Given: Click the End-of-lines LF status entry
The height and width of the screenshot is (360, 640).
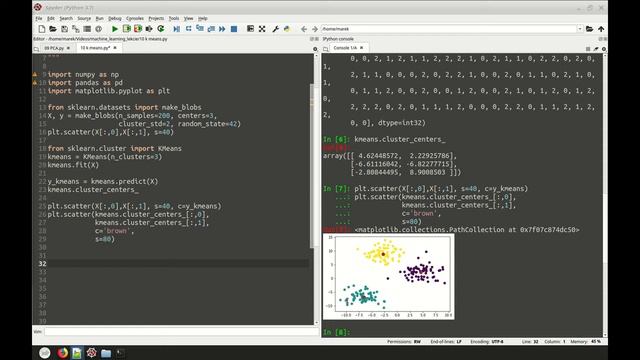Looking at the screenshot, I should point(446,342).
